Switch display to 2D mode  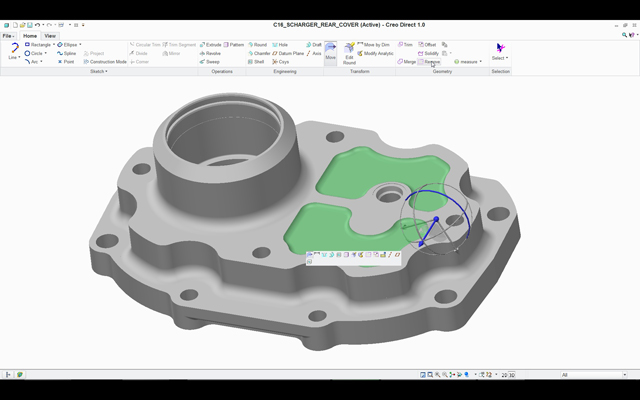(503, 375)
